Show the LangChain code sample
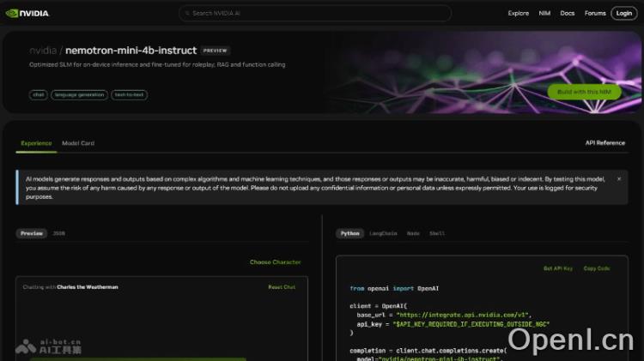Viewport: 644px width, 361px height. click(x=383, y=233)
